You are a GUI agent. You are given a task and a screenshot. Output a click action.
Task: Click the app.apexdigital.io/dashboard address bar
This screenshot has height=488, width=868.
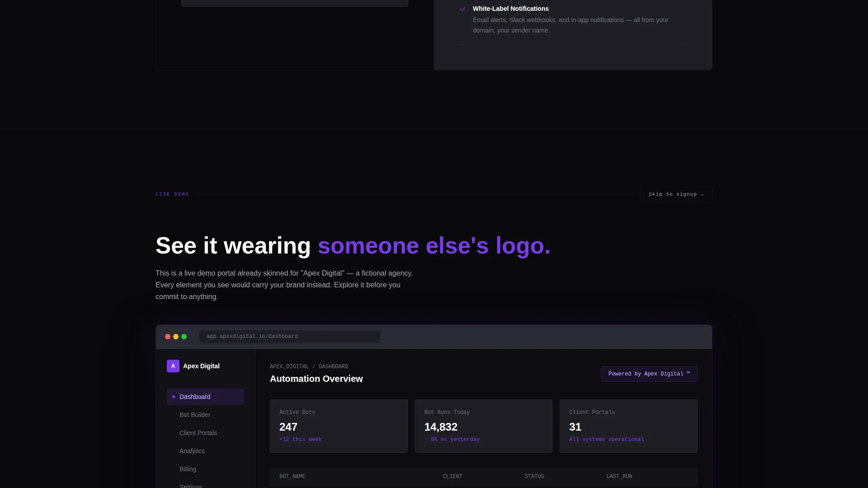point(289,337)
